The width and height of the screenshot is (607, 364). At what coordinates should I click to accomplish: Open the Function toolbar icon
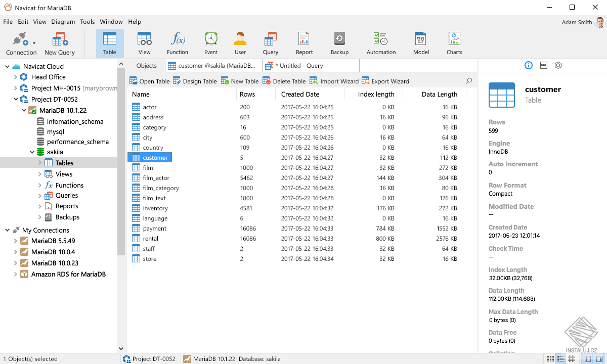point(178,39)
